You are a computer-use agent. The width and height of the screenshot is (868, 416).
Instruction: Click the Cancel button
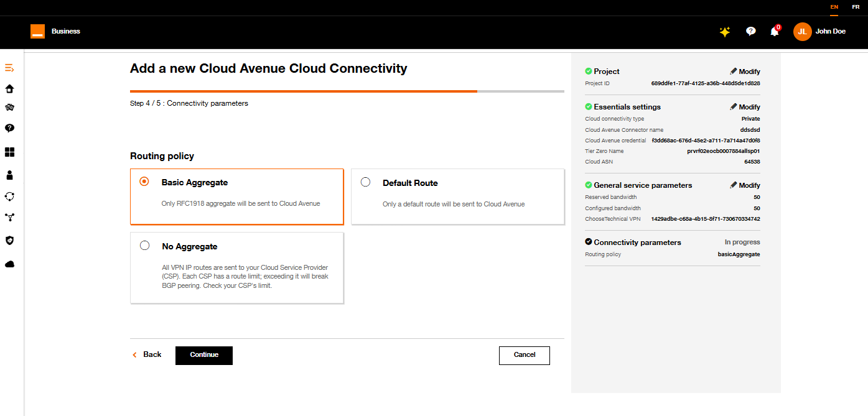tap(525, 355)
